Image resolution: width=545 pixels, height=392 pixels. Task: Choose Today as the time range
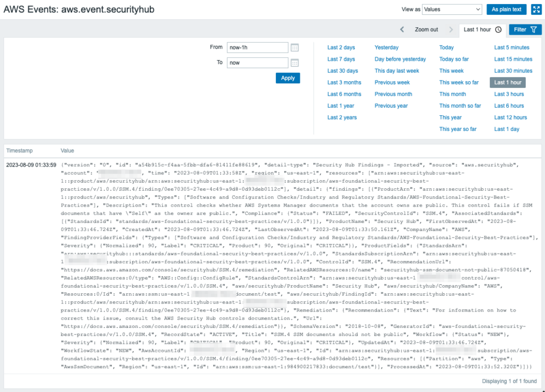click(x=446, y=47)
